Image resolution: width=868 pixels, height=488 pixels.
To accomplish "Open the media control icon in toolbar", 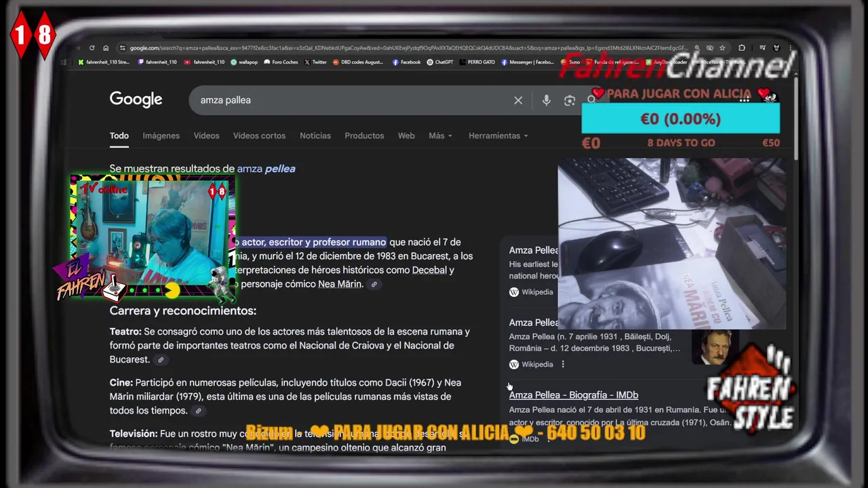I will [762, 48].
